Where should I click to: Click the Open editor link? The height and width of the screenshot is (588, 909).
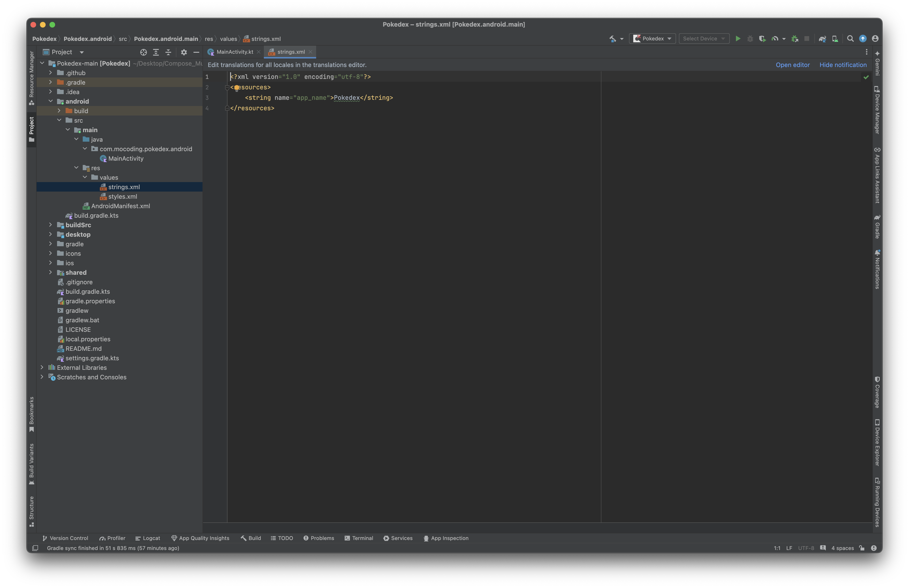click(x=792, y=65)
